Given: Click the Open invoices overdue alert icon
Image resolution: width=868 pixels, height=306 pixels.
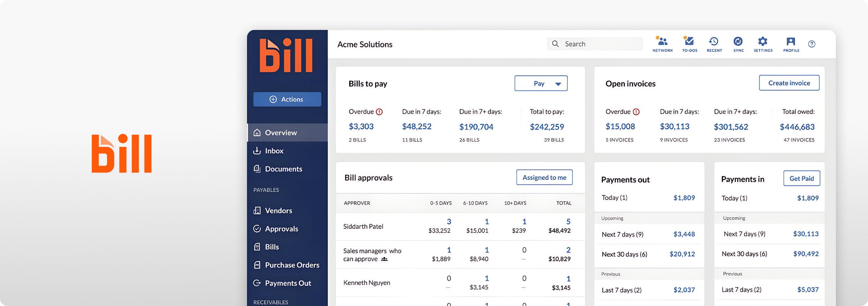Looking at the screenshot, I should (636, 112).
